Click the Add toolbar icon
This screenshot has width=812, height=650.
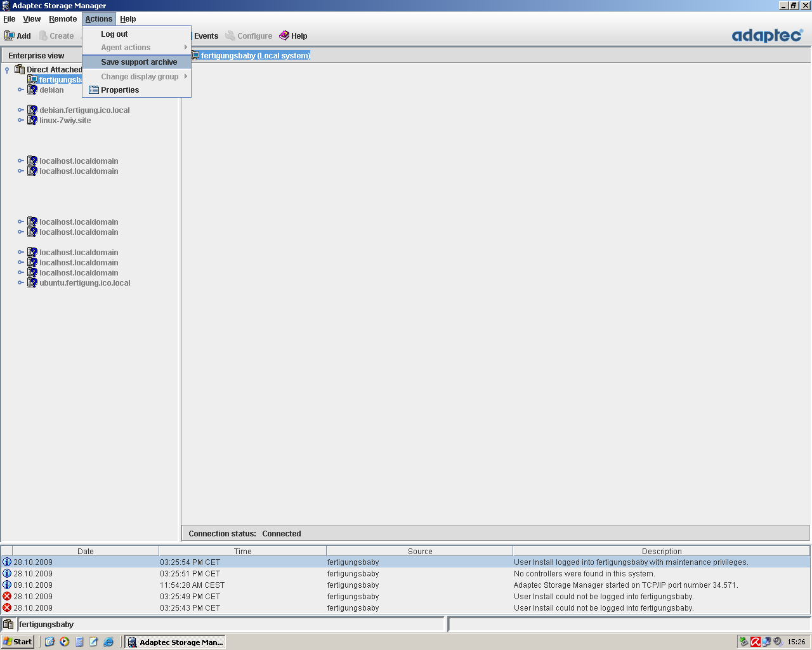[10, 36]
